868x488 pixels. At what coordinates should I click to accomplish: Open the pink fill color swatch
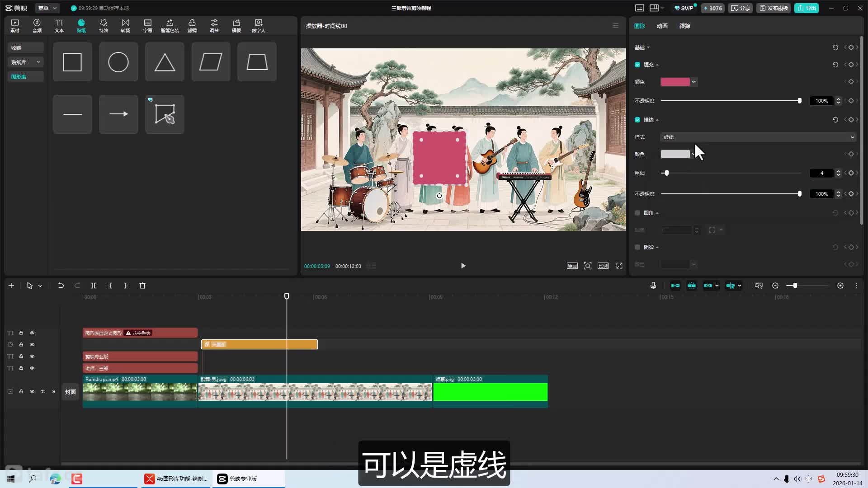click(675, 82)
